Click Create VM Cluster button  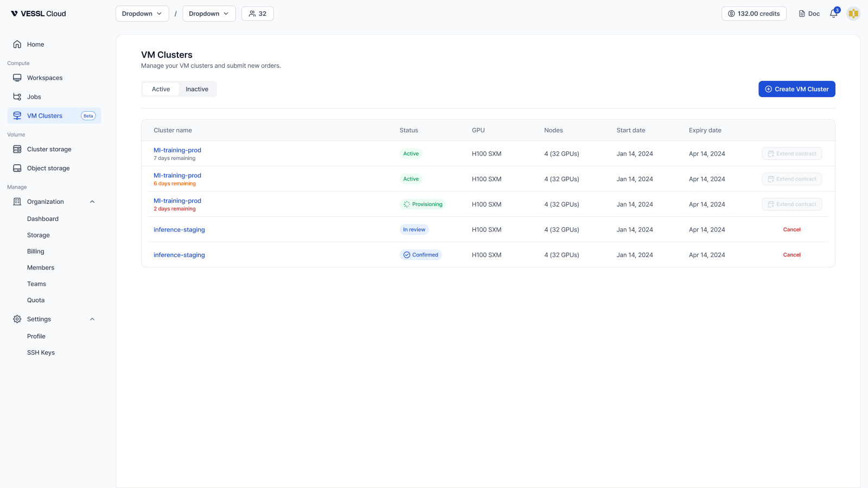(796, 89)
